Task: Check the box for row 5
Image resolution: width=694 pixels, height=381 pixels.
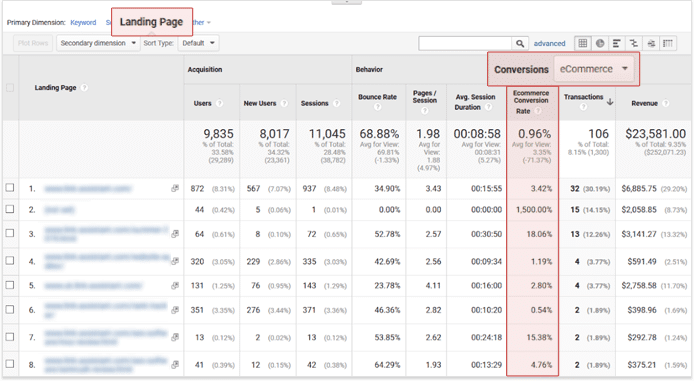Action: (10, 285)
